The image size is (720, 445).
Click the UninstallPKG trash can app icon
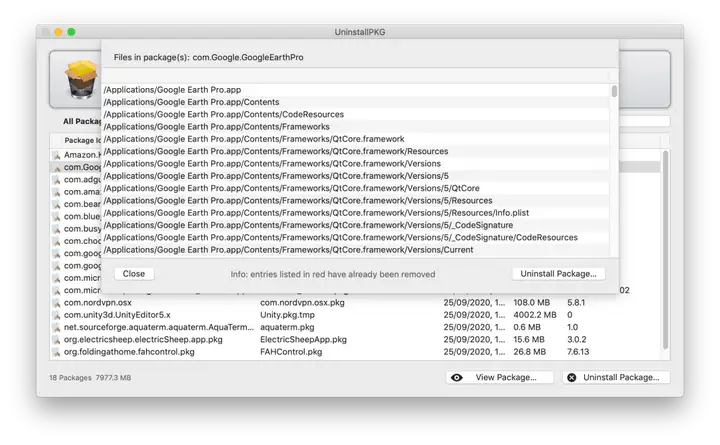(81, 79)
